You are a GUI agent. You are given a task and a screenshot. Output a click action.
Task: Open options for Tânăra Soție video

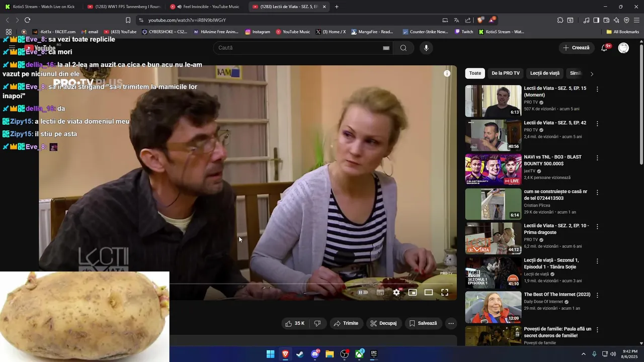click(x=597, y=261)
